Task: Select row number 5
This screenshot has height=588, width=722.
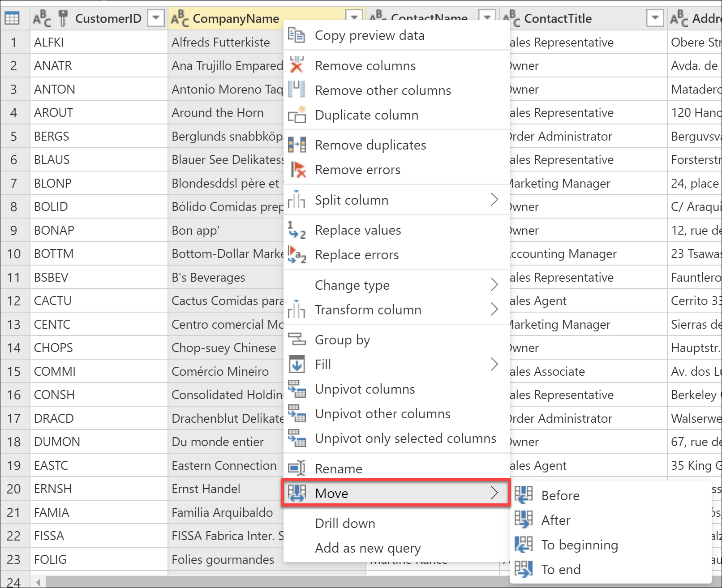Action: coord(14,136)
